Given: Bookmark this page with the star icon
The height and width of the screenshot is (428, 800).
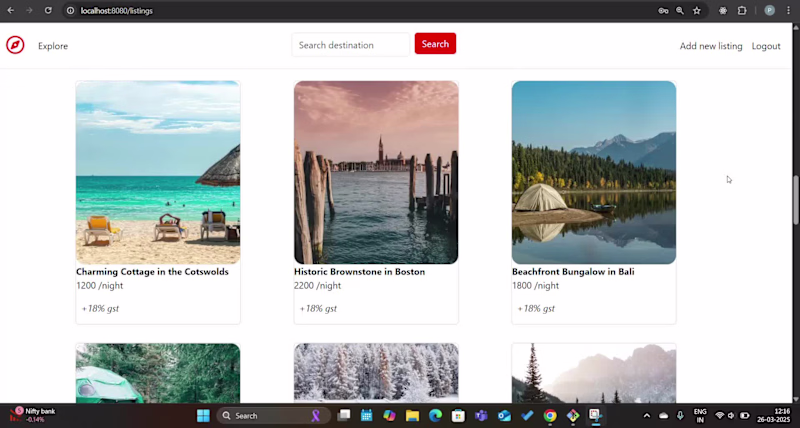Looking at the screenshot, I should (x=697, y=10).
